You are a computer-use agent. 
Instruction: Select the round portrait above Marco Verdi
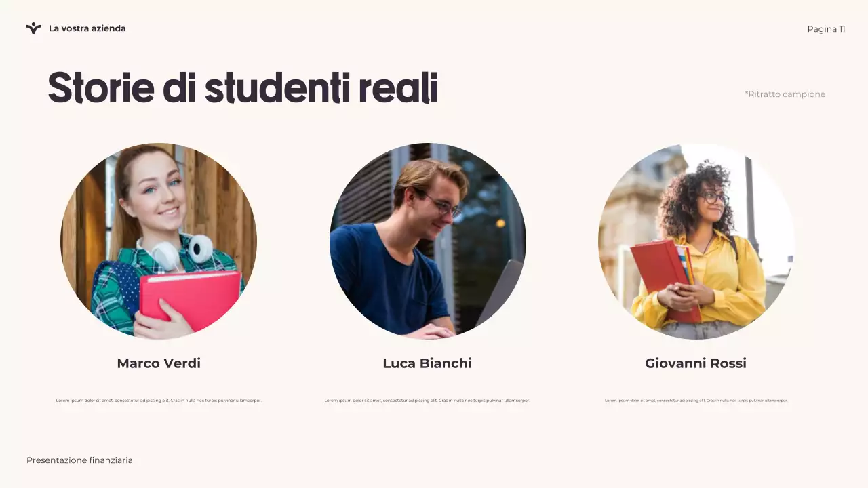[159, 241]
